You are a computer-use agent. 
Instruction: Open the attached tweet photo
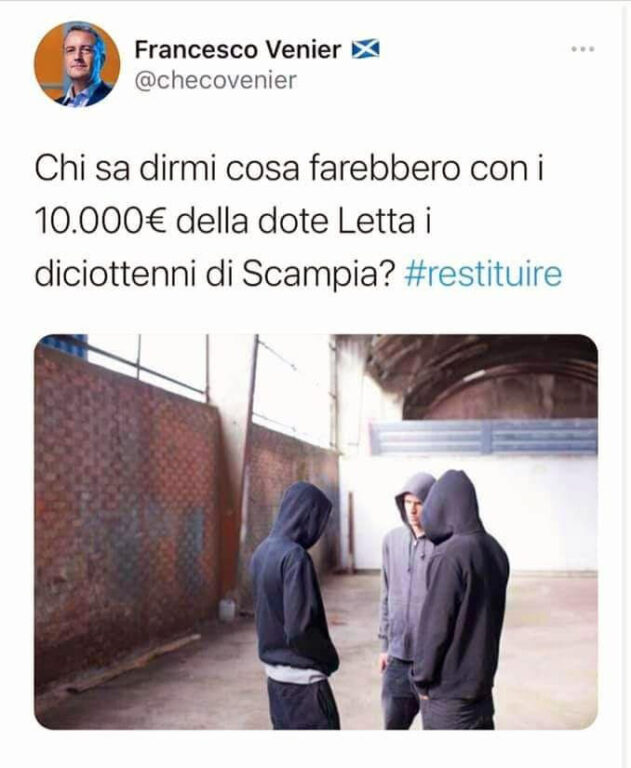pos(316,532)
